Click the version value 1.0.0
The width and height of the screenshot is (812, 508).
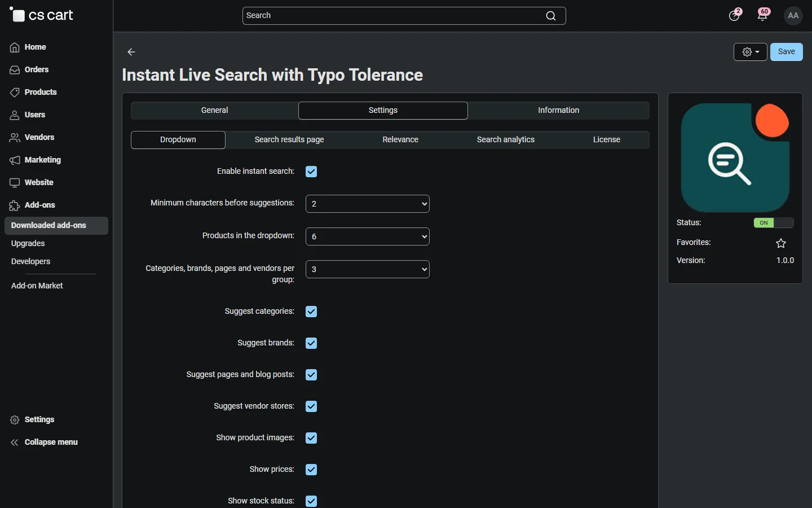[785, 261]
